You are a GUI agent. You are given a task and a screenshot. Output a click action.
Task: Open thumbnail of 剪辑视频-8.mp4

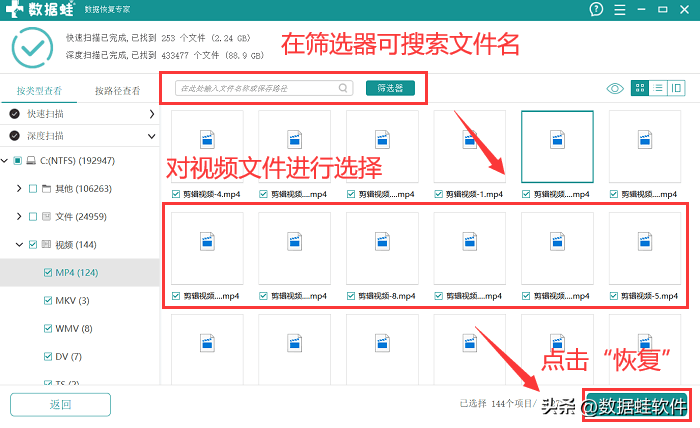coord(382,248)
